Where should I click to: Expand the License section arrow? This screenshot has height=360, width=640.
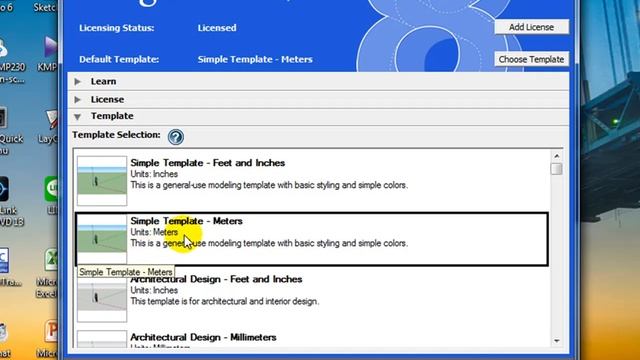tap(78, 100)
